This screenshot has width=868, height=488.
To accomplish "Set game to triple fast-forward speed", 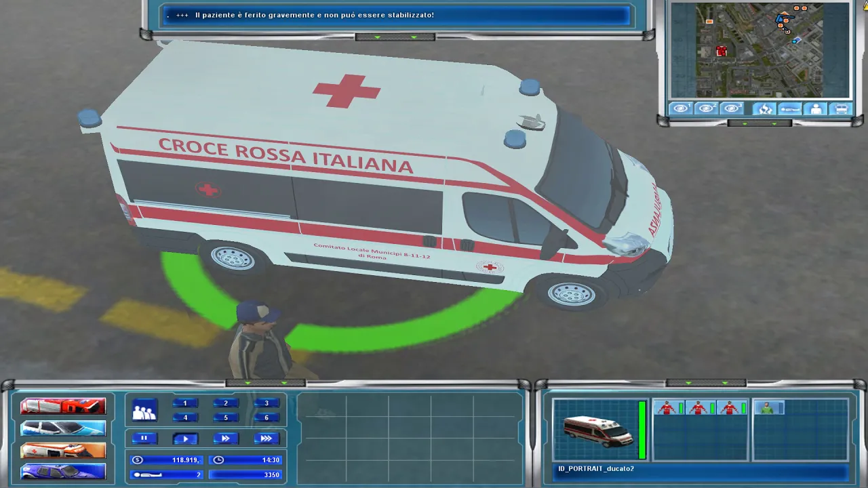I will [267, 439].
